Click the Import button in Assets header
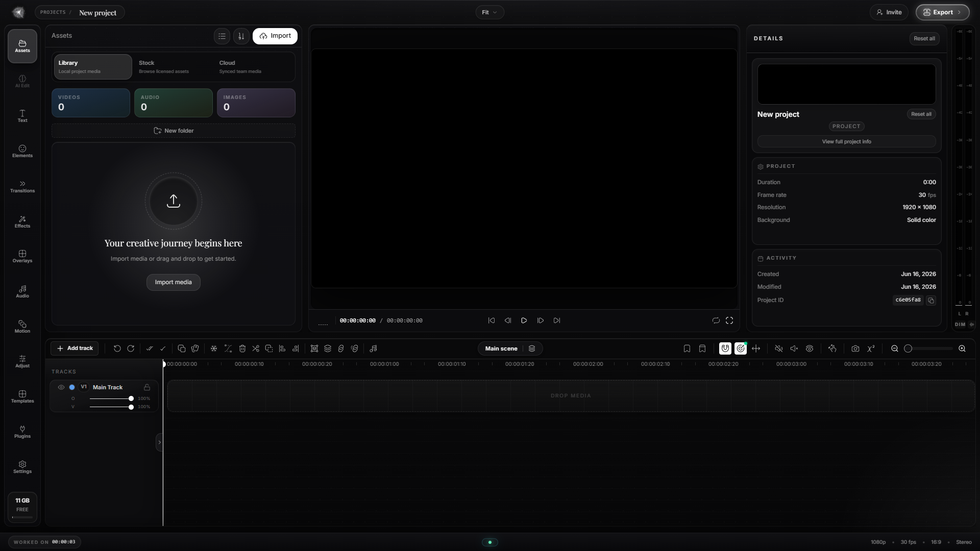Image resolution: width=980 pixels, height=551 pixels. (275, 36)
